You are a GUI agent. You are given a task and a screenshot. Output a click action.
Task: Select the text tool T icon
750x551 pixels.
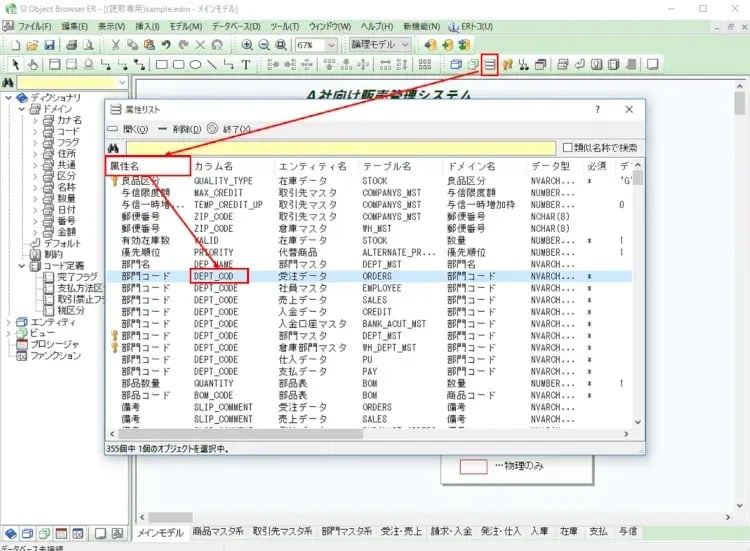(x=246, y=65)
